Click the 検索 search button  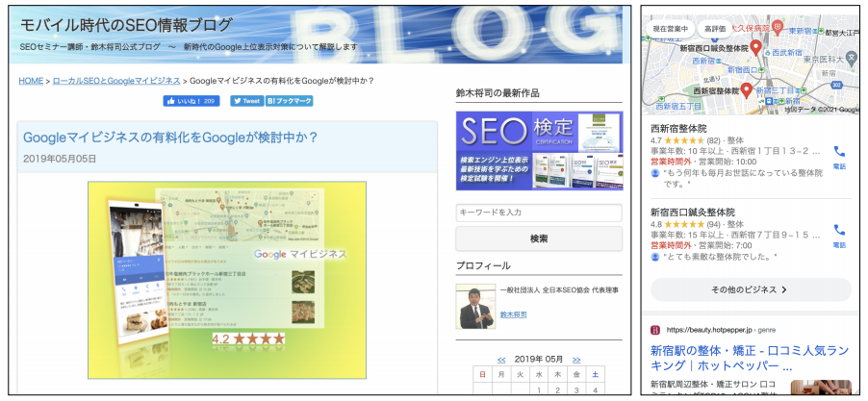(x=539, y=238)
